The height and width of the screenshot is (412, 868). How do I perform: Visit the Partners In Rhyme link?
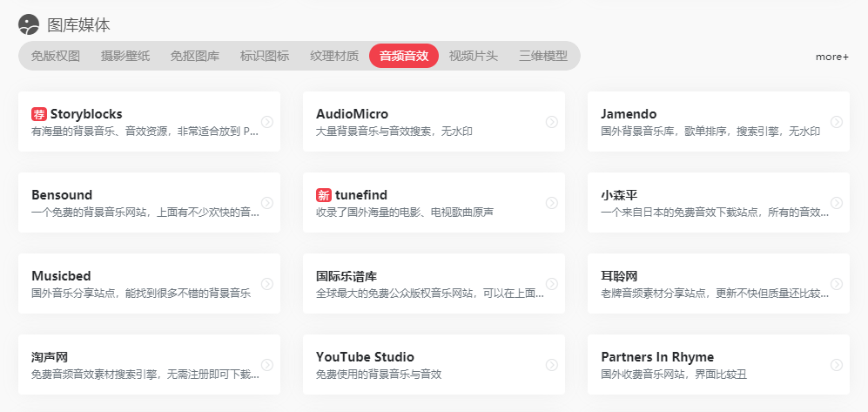tap(657, 356)
